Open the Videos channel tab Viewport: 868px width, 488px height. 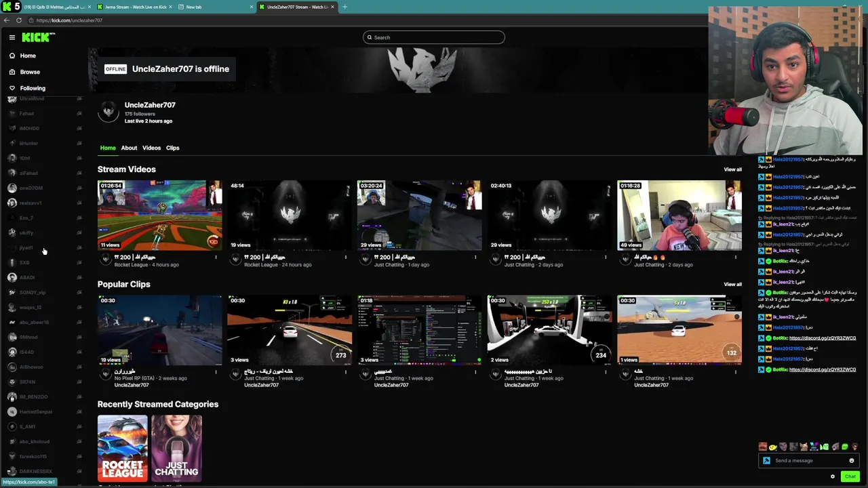point(151,148)
